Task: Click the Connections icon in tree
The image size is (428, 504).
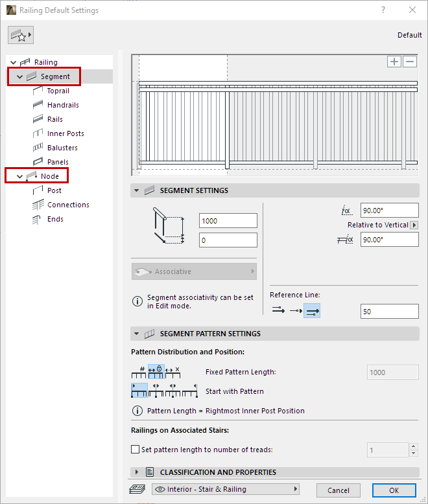Action: [x=38, y=205]
